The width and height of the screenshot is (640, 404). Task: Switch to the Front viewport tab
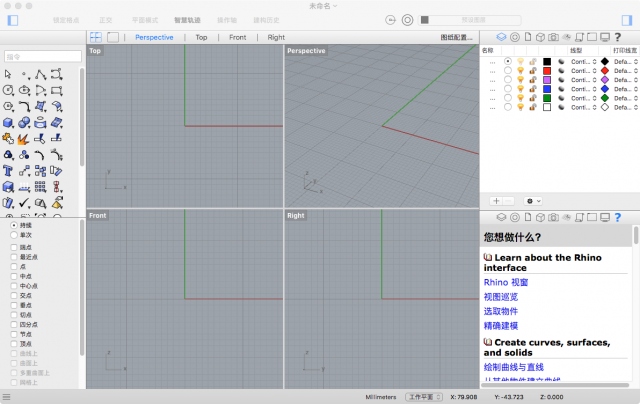[x=238, y=37]
